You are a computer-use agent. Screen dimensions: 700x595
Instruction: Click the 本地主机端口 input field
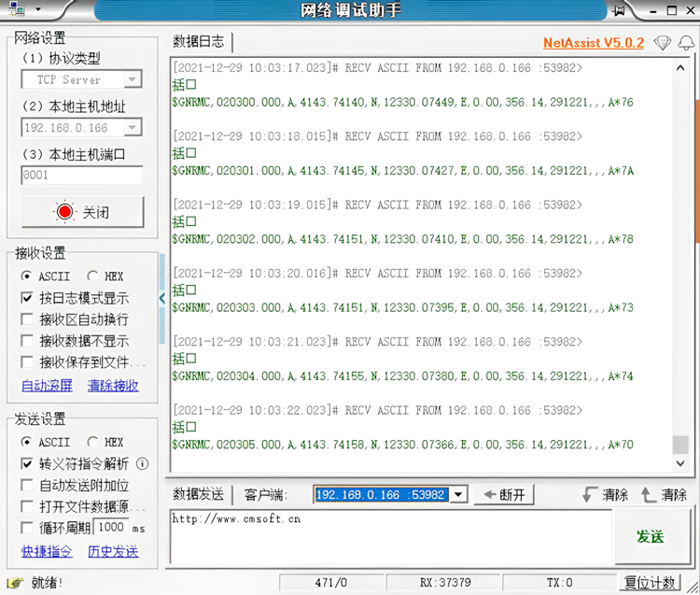click(x=82, y=175)
